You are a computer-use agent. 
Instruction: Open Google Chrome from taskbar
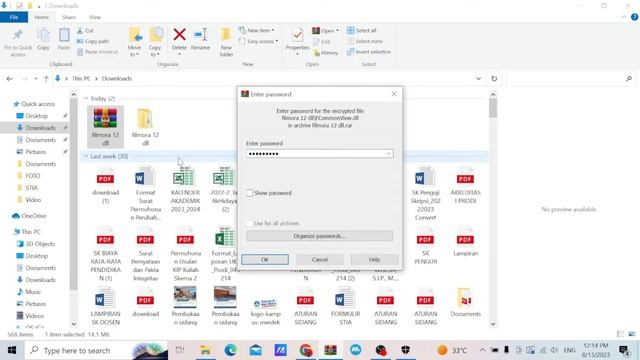tap(306, 350)
